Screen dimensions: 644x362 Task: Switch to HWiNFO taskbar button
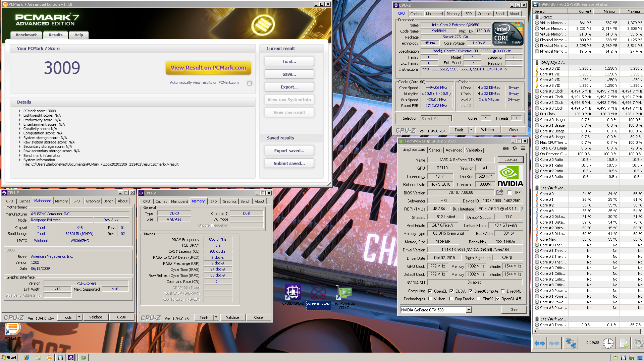(x=60, y=358)
